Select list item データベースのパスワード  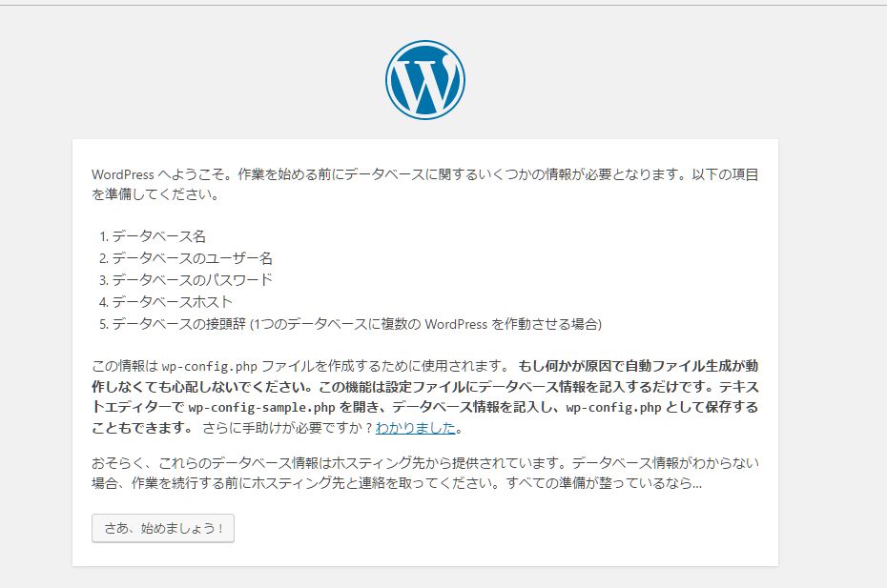[192, 280]
